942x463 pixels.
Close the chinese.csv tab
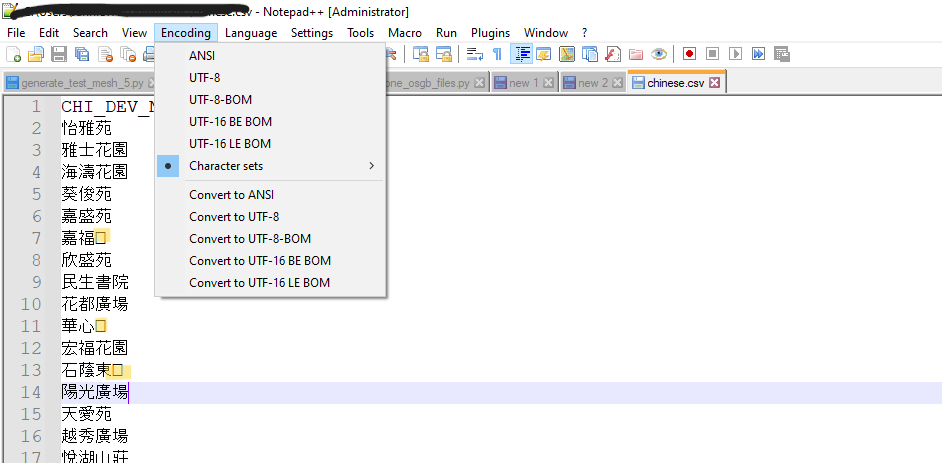(x=714, y=83)
